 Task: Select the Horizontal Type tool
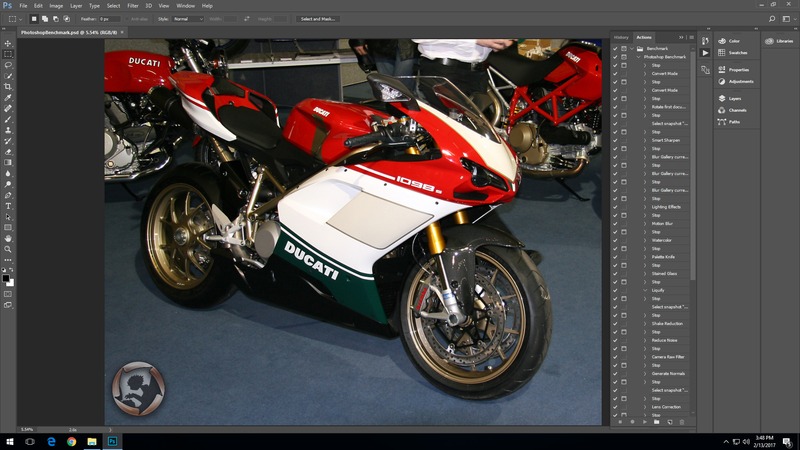(x=8, y=206)
